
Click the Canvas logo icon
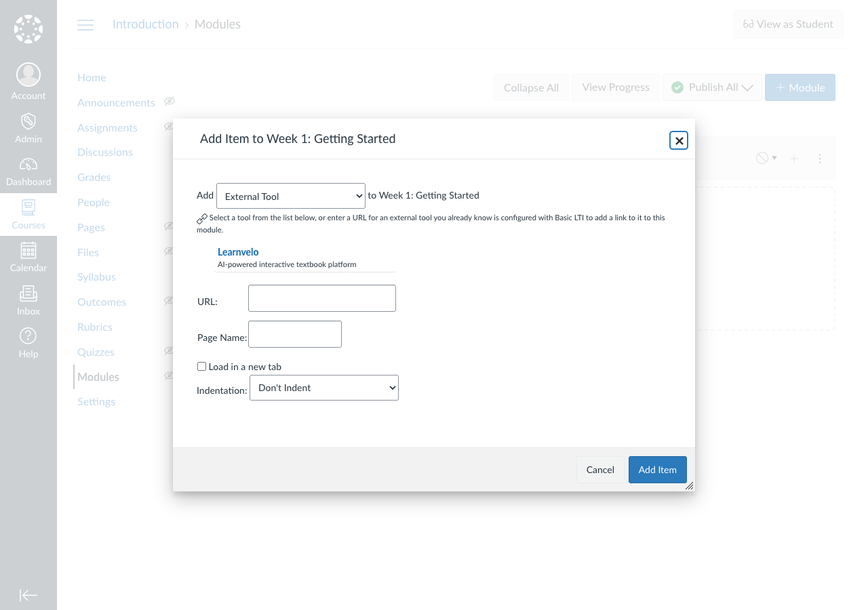[x=28, y=29]
